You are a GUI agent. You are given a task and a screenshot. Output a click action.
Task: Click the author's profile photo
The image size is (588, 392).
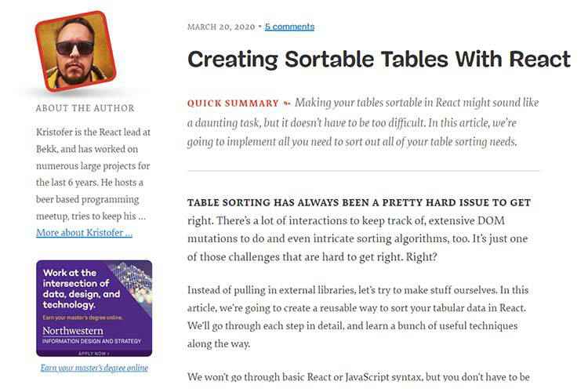pos(75,53)
